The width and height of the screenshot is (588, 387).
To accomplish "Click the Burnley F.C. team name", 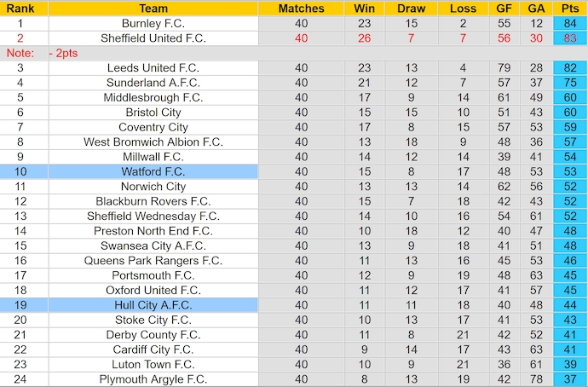I will point(153,23).
